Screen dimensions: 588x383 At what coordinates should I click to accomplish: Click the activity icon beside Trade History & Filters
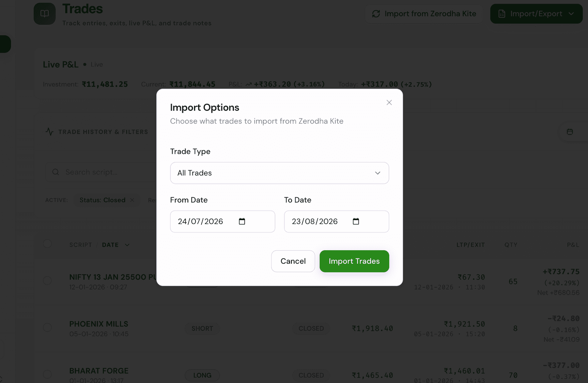(x=50, y=132)
